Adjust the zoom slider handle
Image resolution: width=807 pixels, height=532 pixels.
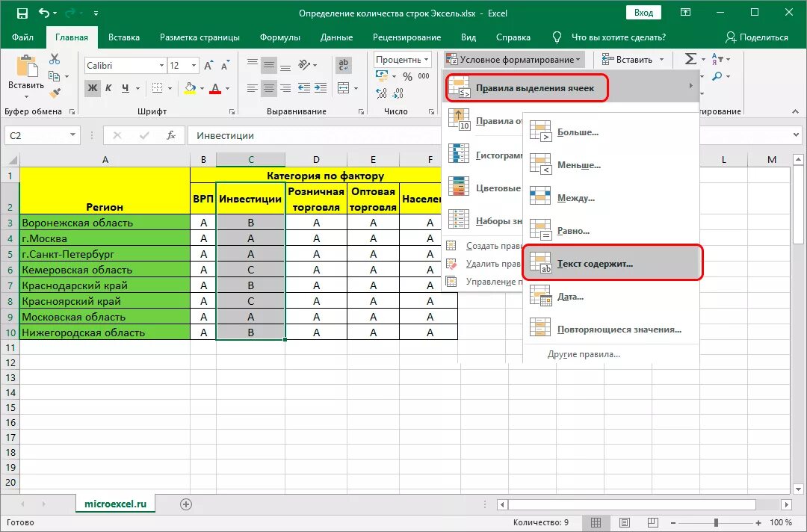click(716, 523)
